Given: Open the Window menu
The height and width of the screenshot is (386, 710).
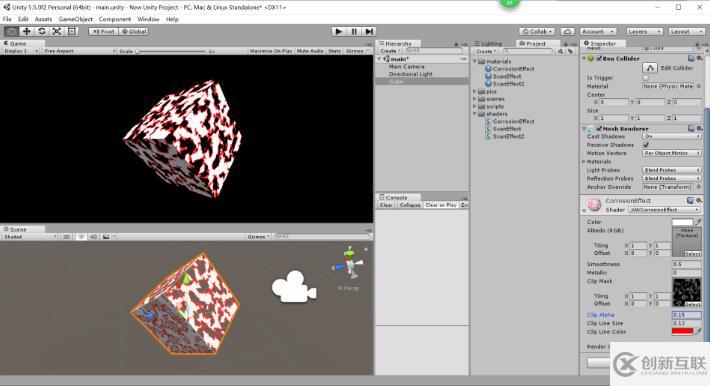Looking at the screenshot, I should (x=148, y=19).
